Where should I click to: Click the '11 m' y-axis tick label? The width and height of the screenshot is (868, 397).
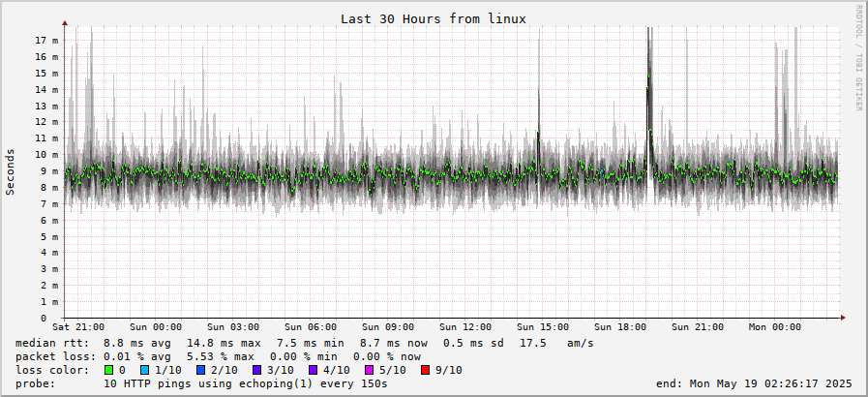(x=47, y=138)
